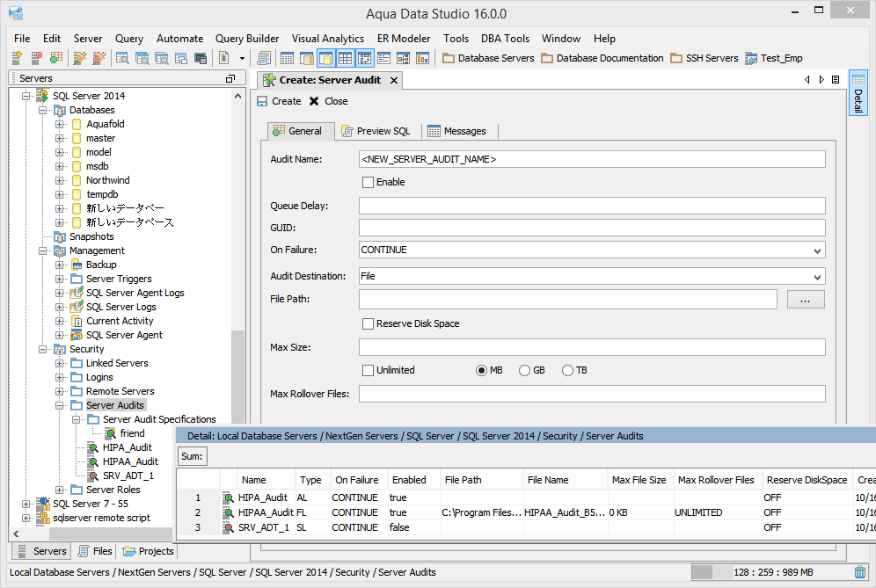Image resolution: width=876 pixels, height=588 pixels.
Task: Expand the Server Roles folder node
Action: tap(59, 490)
